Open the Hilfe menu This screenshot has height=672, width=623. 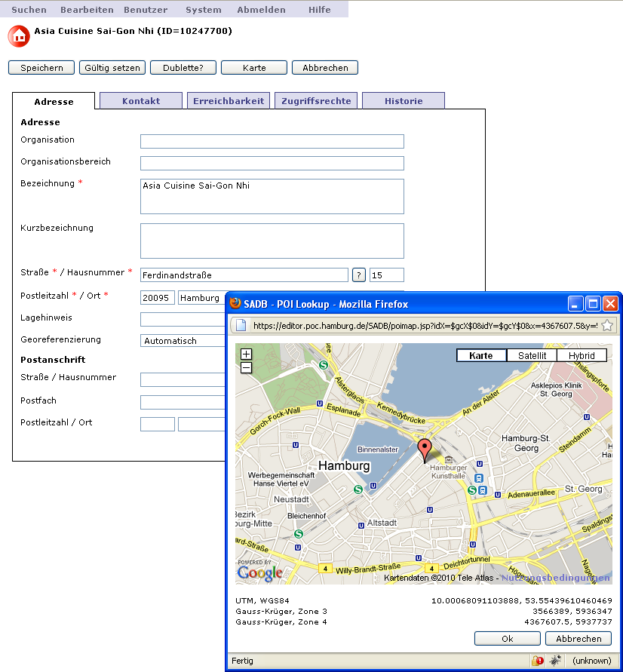click(320, 10)
